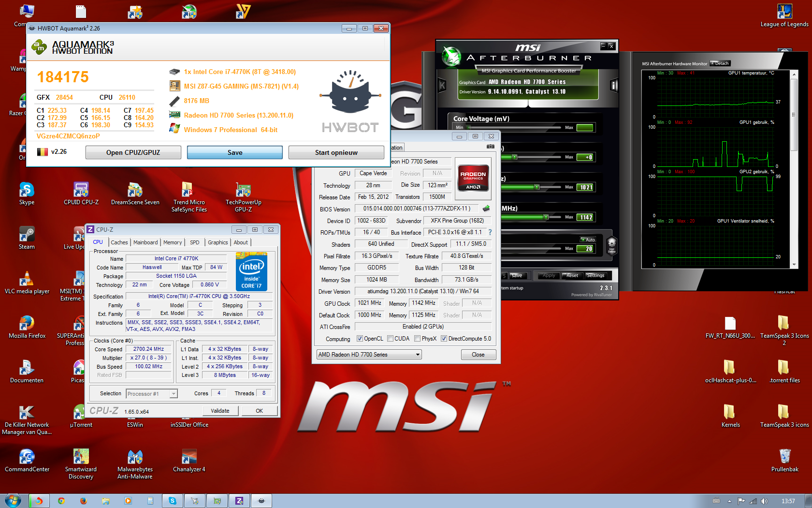Launch Malwarebytes Anti-Malware desktop icon
Screen dimensions: 812x508
(135, 464)
